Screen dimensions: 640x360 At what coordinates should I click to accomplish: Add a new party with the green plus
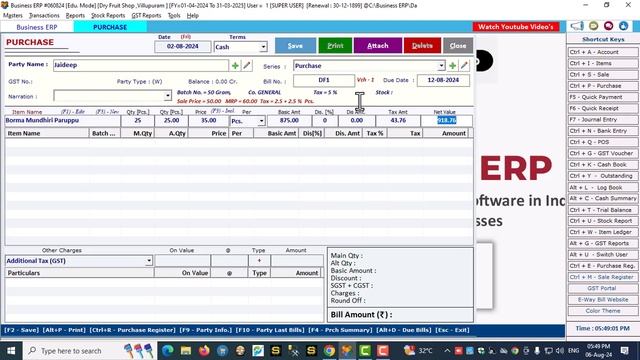[x=235, y=65]
